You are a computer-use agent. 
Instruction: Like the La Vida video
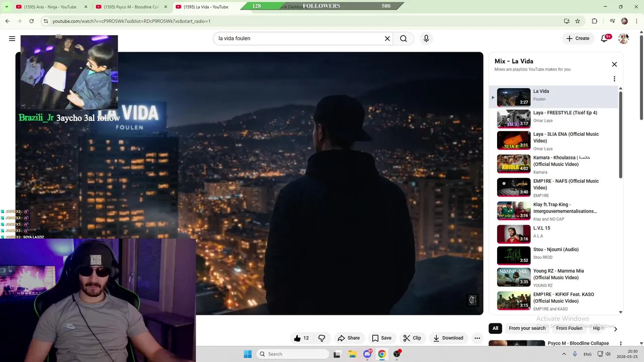(301, 338)
